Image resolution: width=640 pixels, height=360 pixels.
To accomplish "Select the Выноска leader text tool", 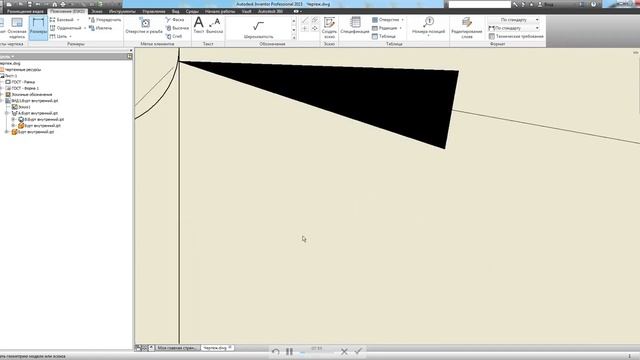I will 215,25.
